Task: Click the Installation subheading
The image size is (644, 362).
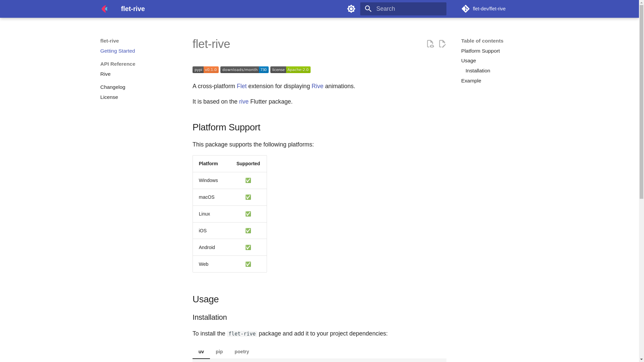Action: [210, 317]
